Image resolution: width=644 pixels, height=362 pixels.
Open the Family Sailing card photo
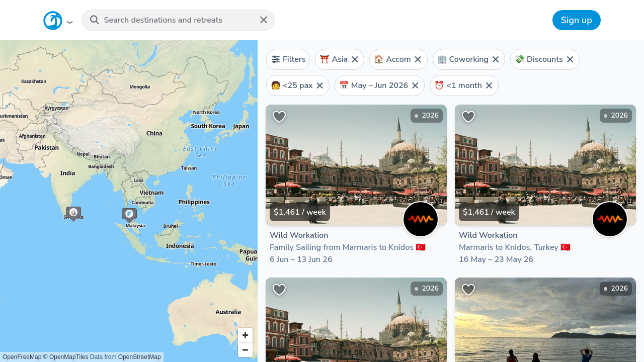(x=356, y=165)
